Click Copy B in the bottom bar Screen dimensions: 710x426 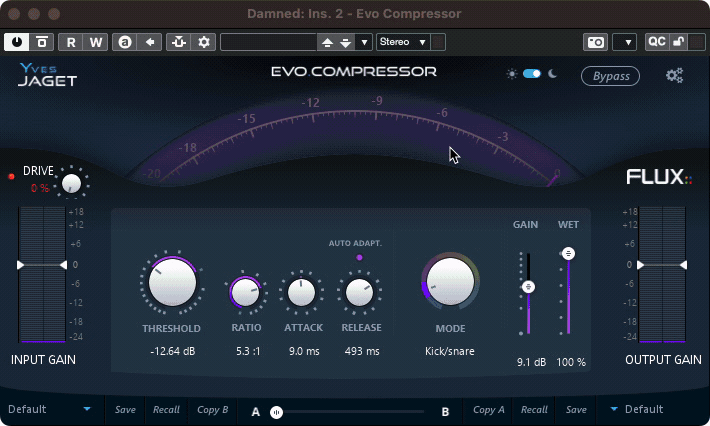[x=213, y=409]
